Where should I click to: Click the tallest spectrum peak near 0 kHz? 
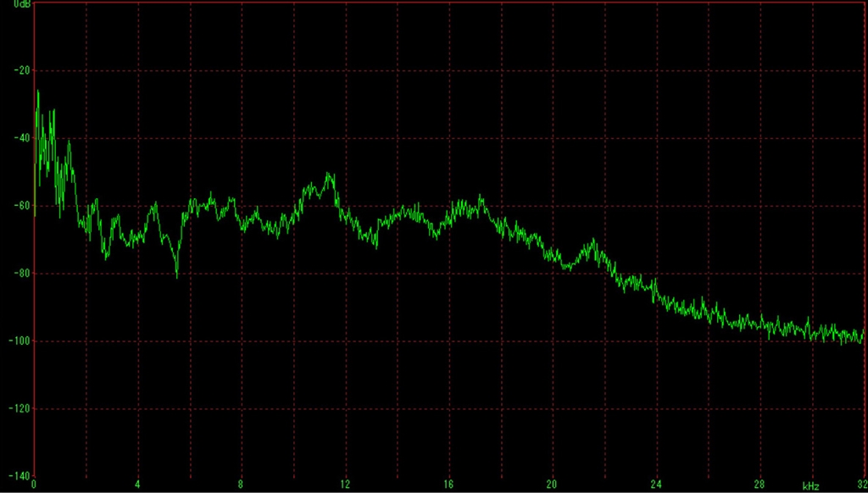tap(38, 91)
